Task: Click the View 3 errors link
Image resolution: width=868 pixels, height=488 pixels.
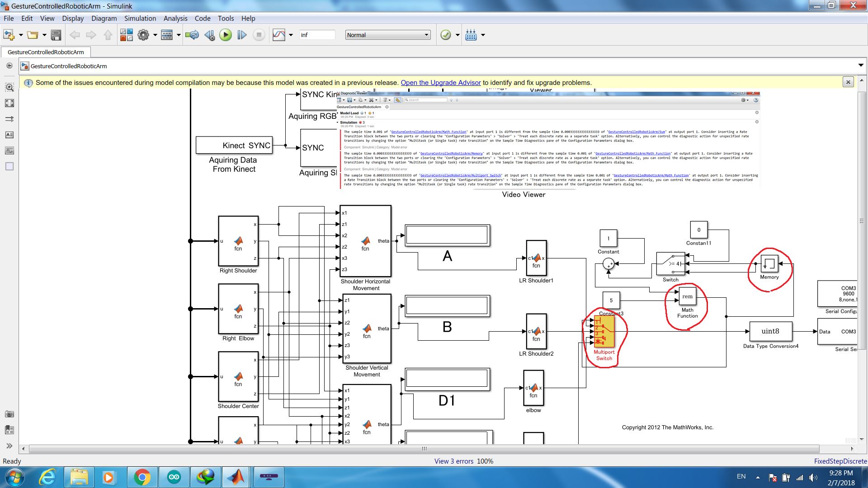Action: [453, 461]
